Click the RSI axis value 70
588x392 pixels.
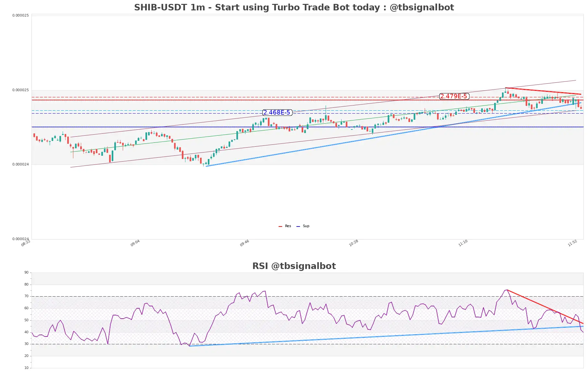26,296
